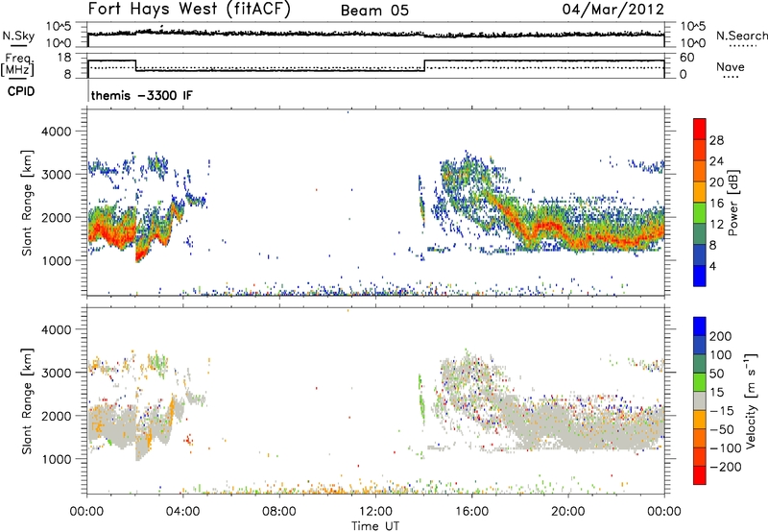Click the date "04/Mar/2012"
The height and width of the screenshot is (532, 768).
click(612, 10)
